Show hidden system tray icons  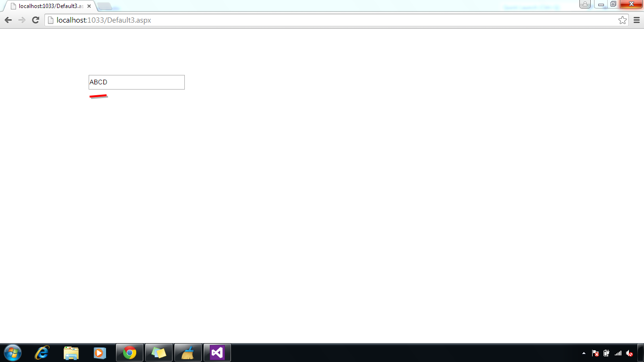pyautogui.click(x=584, y=353)
